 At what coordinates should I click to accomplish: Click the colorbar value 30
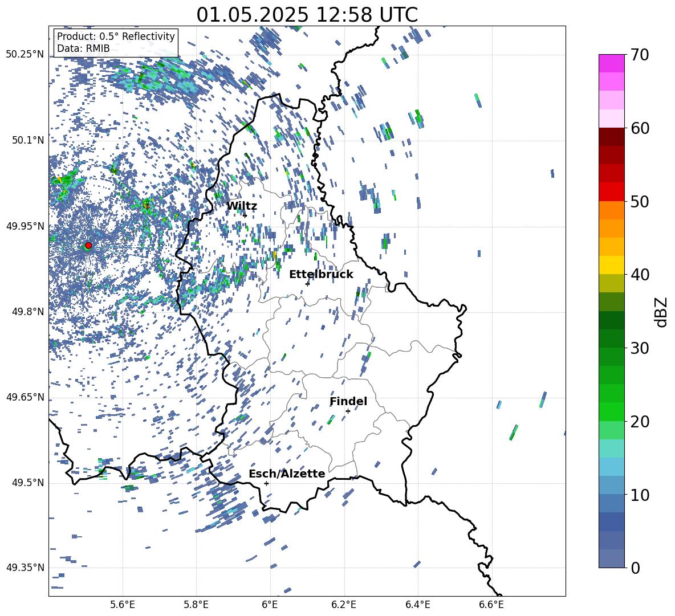click(640, 348)
